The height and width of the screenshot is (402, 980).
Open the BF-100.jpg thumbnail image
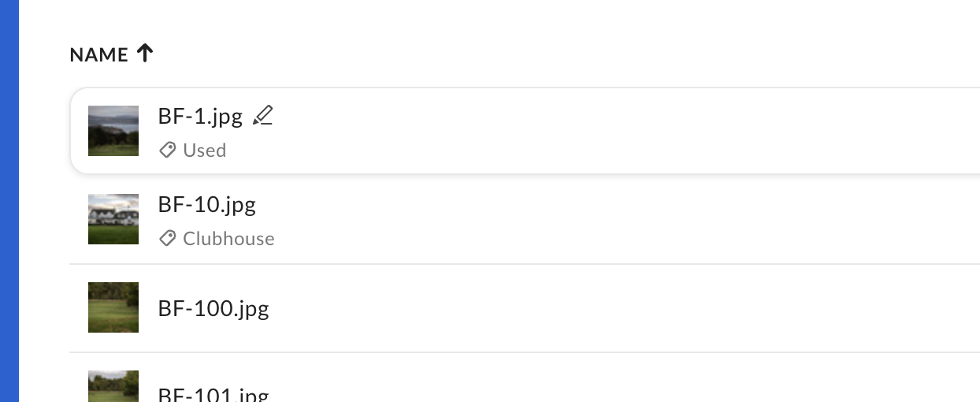tap(113, 307)
